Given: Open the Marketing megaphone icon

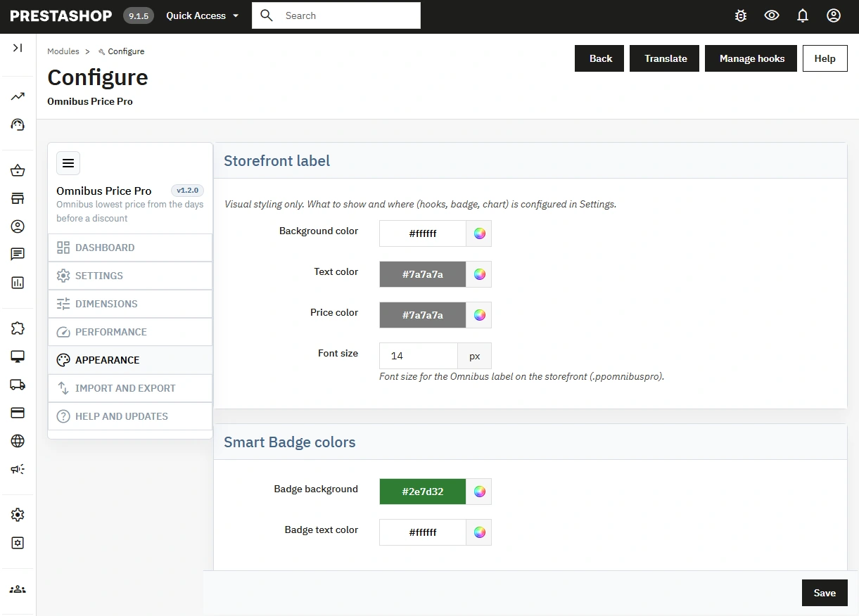Looking at the screenshot, I should tap(18, 469).
